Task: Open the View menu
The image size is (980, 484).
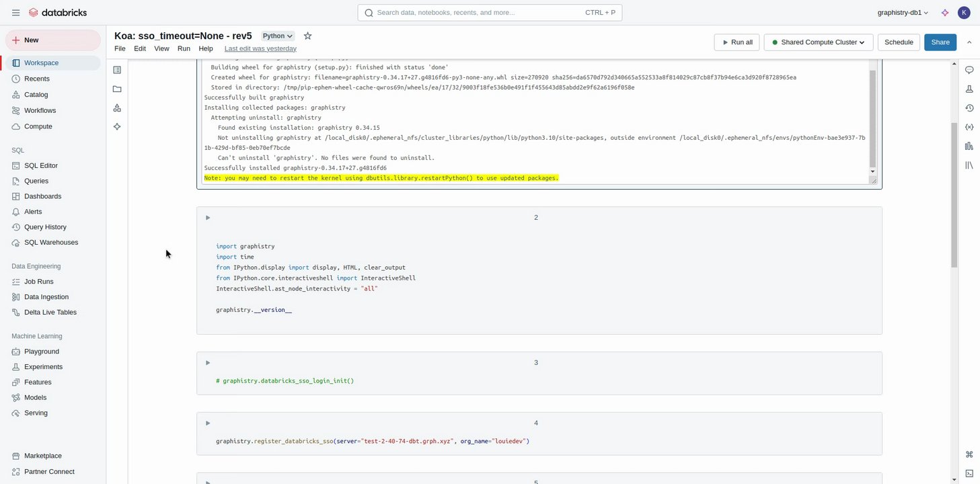Action: [161, 48]
